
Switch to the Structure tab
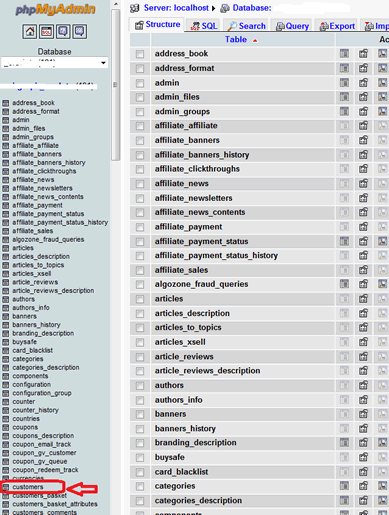click(157, 25)
